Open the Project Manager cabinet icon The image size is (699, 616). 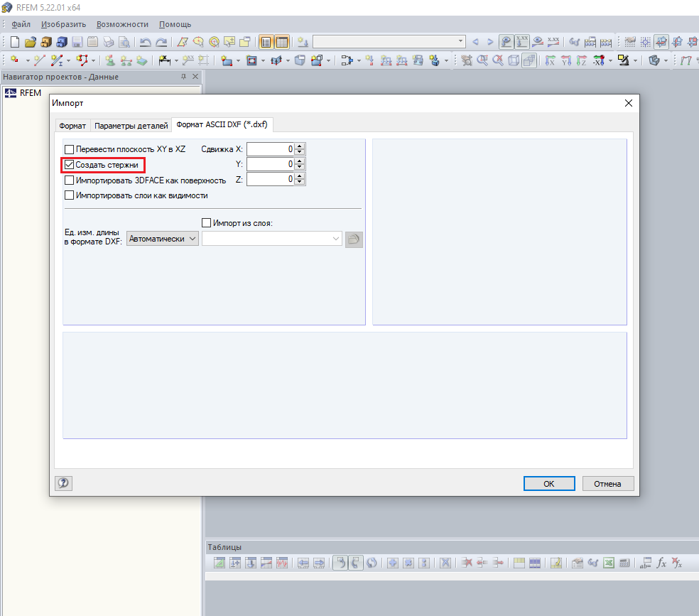[x=46, y=42]
